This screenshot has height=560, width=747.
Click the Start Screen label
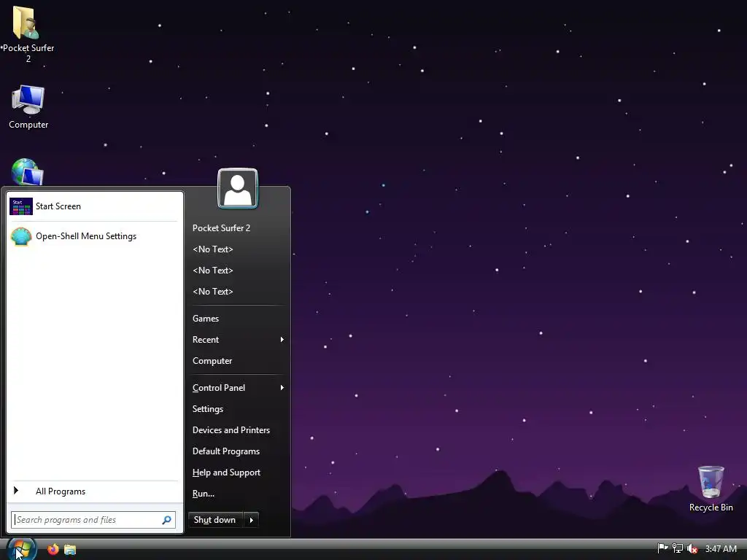[x=58, y=206]
